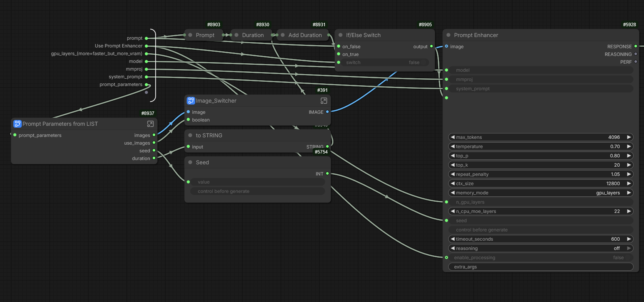Screen dimensions: 644x302
Task: Click the on_true input socket on If/Else Switch
Action: 339,54
